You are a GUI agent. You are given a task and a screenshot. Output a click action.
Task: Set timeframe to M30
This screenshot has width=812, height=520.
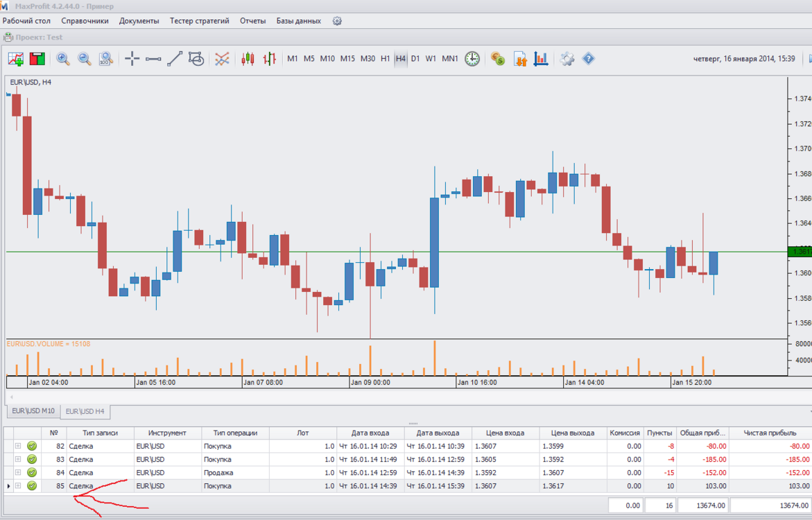(368, 59)
